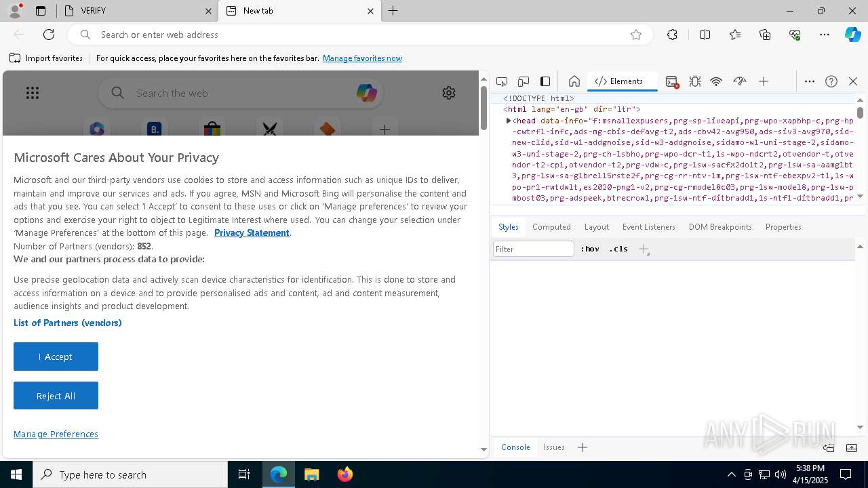Click the inspect element picker tool
868x488 pixels.
coord(502,81)
